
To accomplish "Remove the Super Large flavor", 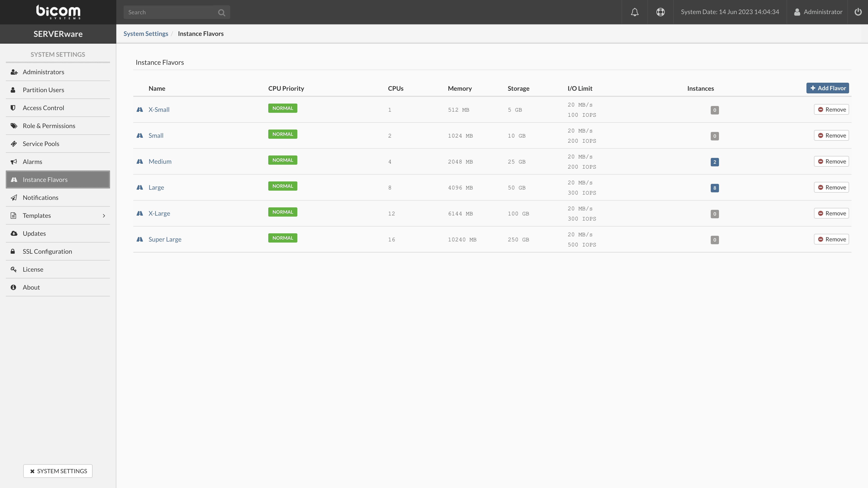I will tap(831, 239).
